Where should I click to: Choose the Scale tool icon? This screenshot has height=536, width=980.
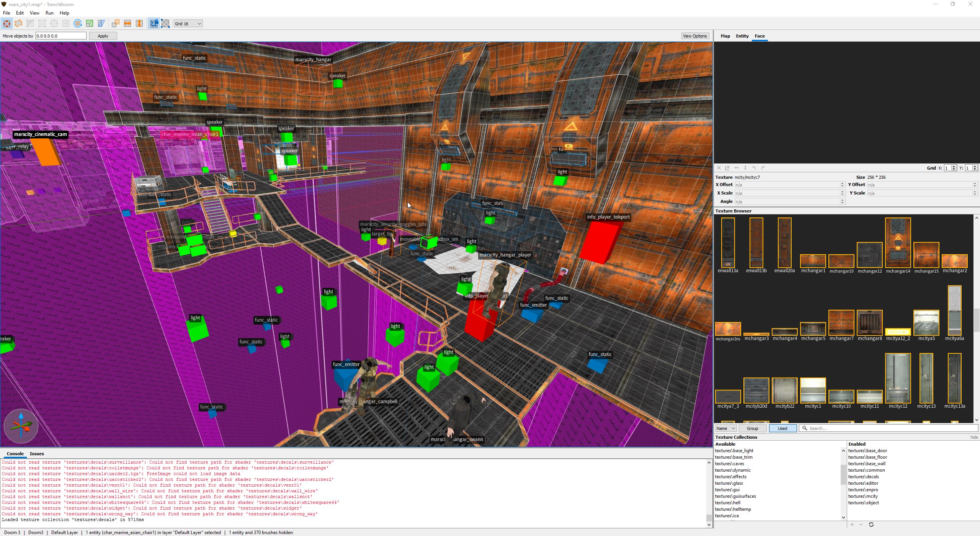tap(90, 24)
